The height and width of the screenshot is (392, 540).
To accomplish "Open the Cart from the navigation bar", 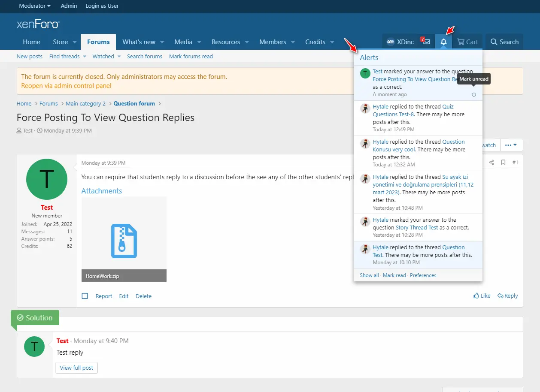I will [467, 42].
